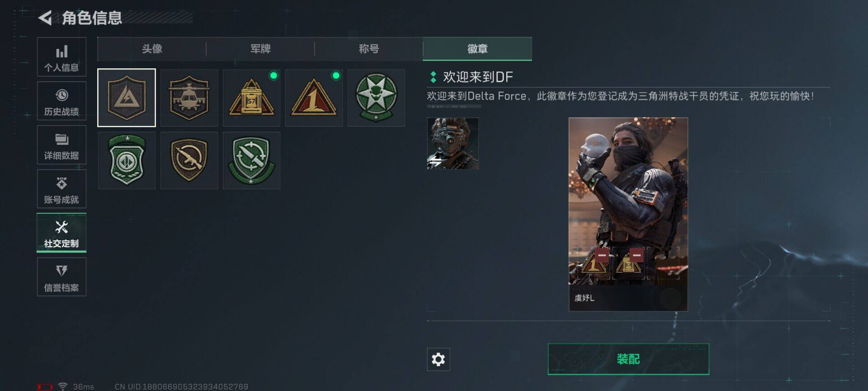Image resolution: width=868 pixels, height=391 pixels.
Task: Remove the number-one badge from card
Action: click(x=602, y=255)
